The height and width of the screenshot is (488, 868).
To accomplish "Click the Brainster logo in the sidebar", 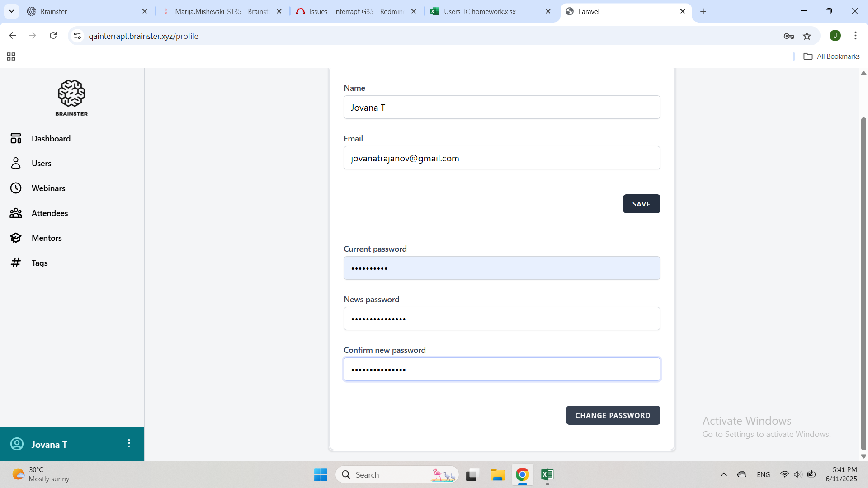I will (71, 98).
